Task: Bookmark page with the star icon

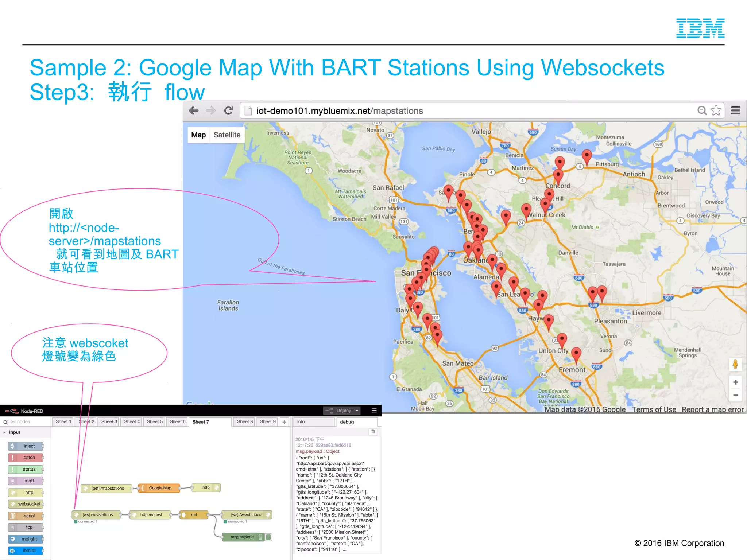Action: pyautogui.click(x=716, y=110)
